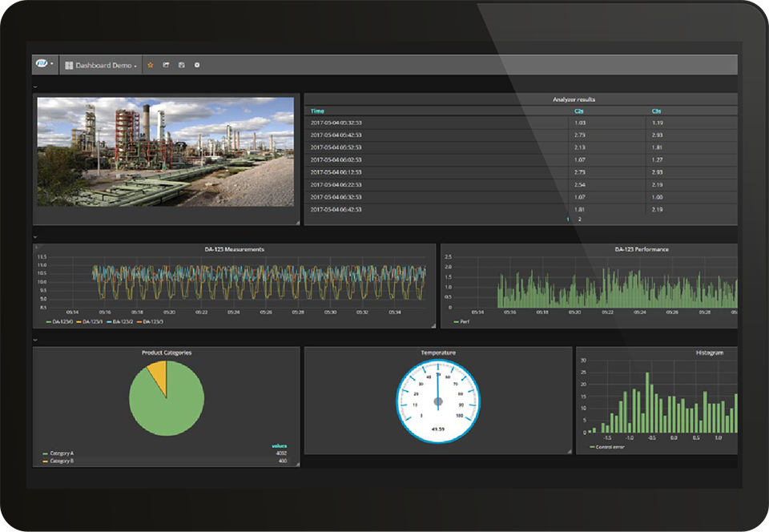Viewport: 769px width, 532px height.
Task: Collapse the row containing Product Categories
Action: [x=34, y=340]
